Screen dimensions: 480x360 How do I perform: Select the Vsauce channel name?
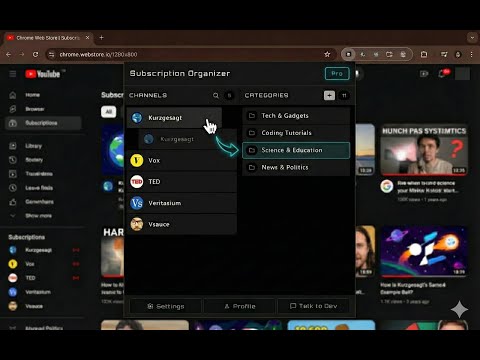pos(159,224)
